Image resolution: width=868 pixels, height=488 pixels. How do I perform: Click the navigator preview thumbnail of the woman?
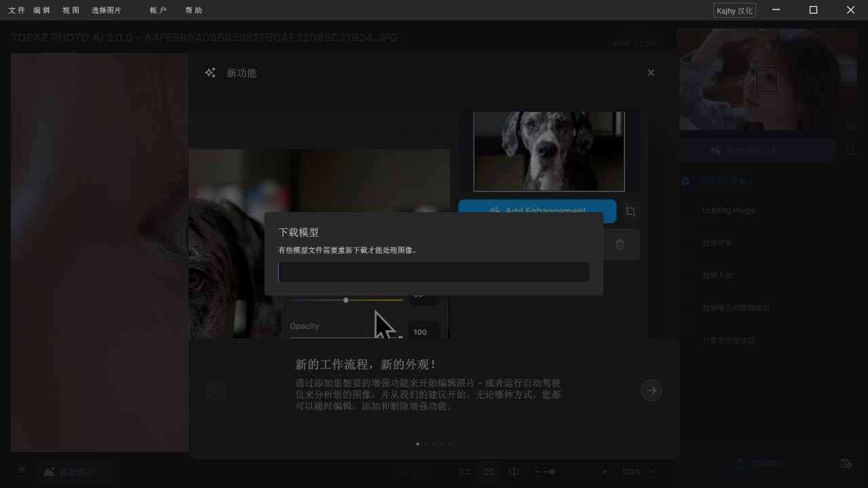pyautogui.click(x=766, y=79)
